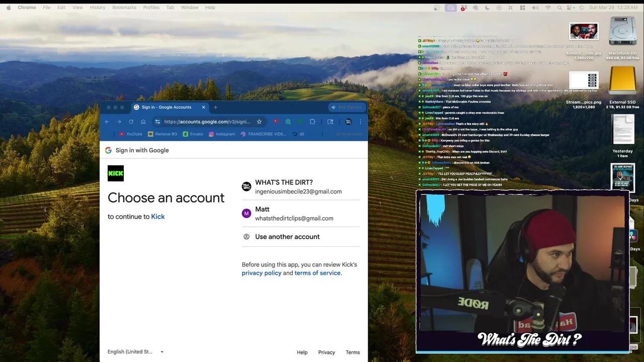View site information icon in address bar
Screen dimensions: 644x362
coord(157,122)
